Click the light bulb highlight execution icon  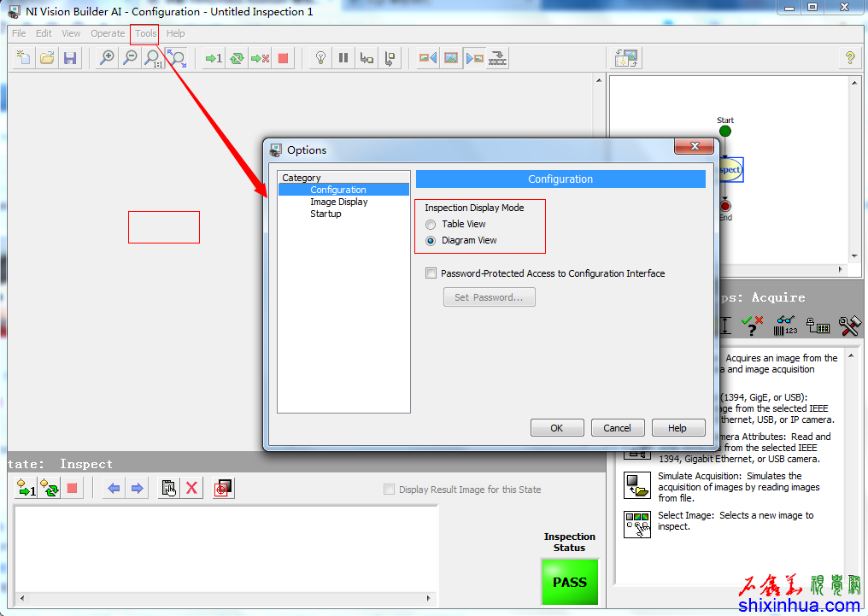pyautogui.click(x=320, y=57)
